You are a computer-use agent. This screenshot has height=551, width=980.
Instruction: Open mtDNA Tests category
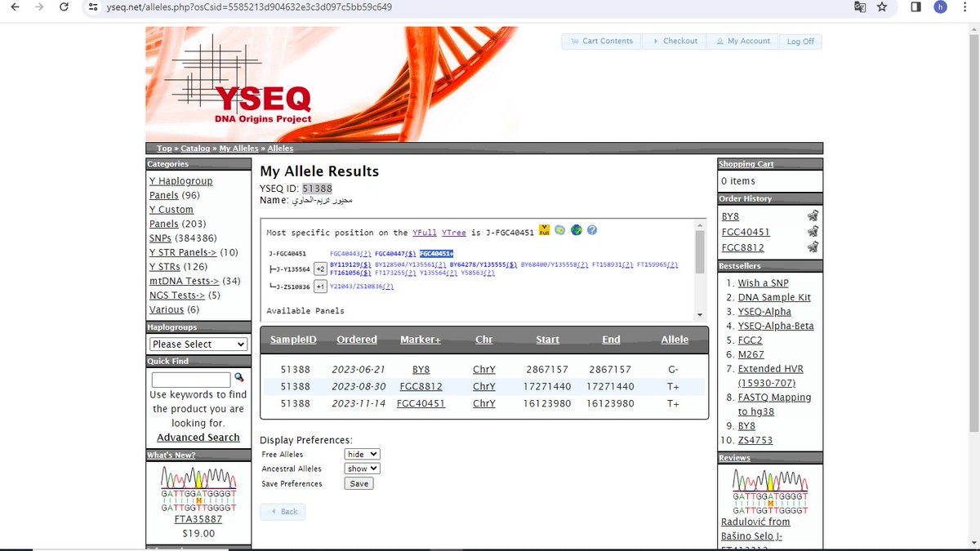[x=185, y=281]
